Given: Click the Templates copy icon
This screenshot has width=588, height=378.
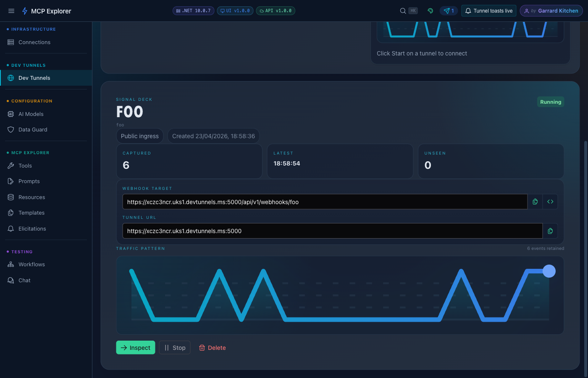Looking at the screenshot, I should [x=11, y=213].
